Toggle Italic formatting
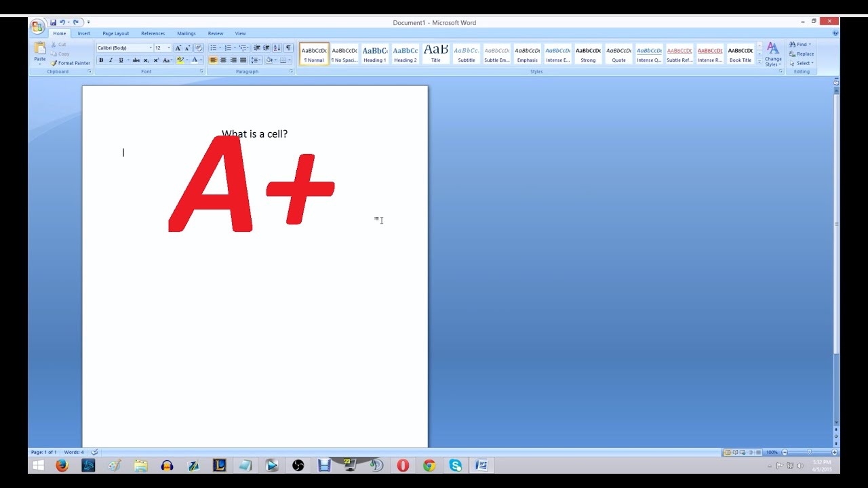 coord(111,60)
